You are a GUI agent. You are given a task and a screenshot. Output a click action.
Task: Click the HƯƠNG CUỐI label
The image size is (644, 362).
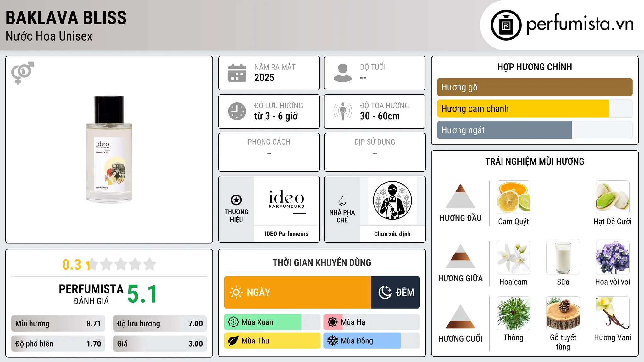(x=460, y=339)
